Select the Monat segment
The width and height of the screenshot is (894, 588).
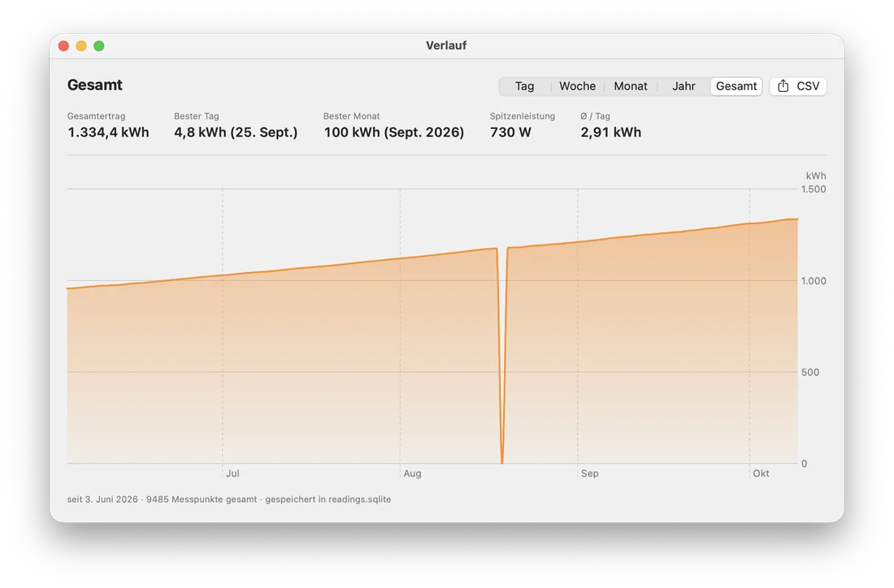tap(631, 86)
